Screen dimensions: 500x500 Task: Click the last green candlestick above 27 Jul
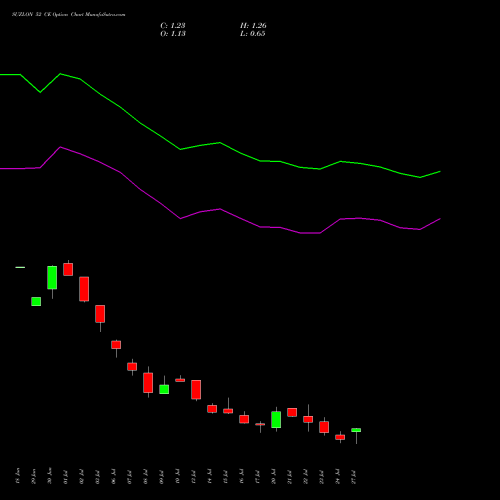click(x=356, y=430)
